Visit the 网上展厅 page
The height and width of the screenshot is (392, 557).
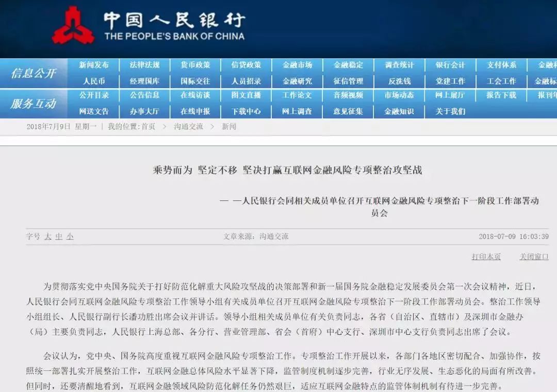pos(450,95)
